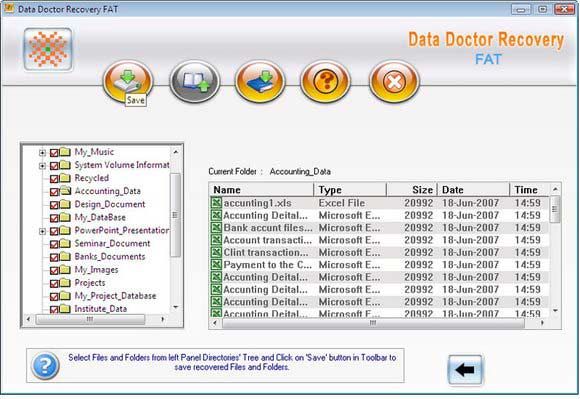Click the Excel File type cell
The height and width of the screenshot is (399, 580).
pos(342,203)
